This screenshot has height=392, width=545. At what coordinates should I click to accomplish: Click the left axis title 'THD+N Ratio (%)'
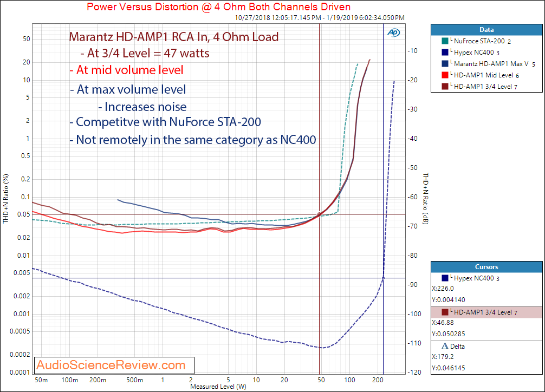click(x=6, y=198)
